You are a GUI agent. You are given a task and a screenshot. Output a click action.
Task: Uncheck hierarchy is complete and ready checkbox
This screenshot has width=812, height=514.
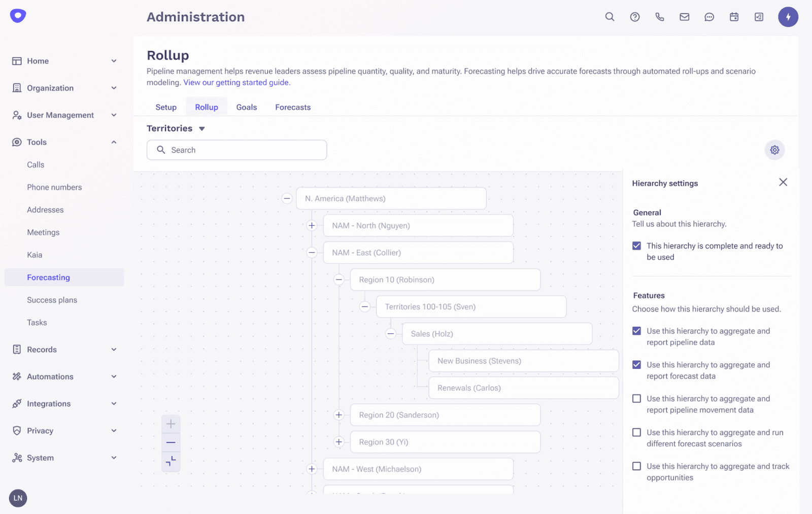[x=636, y=246]
